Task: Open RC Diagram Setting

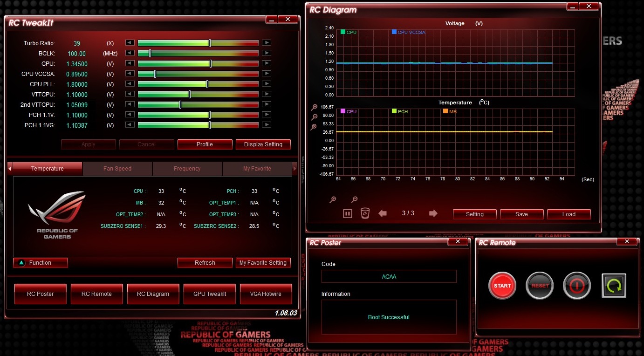Action: (x=475, y=214)
